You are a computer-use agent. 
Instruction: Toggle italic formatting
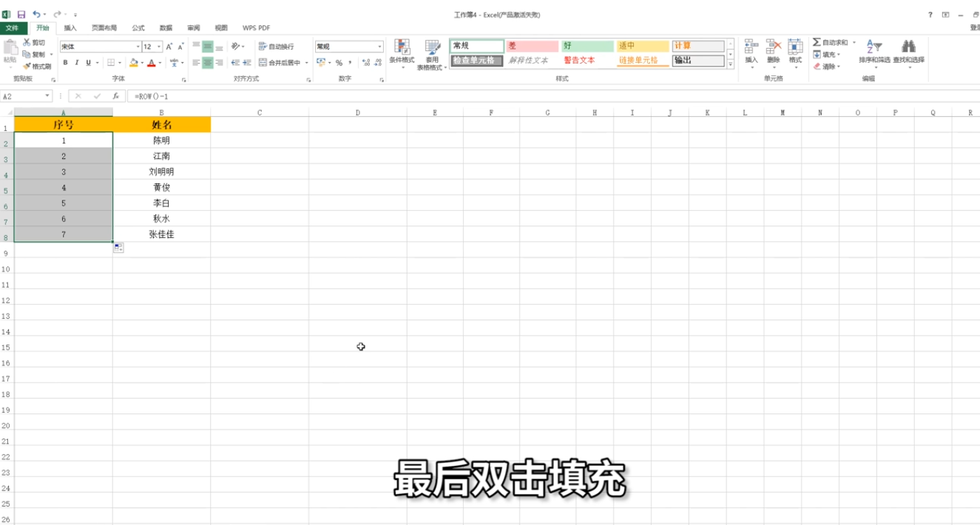[76, 63]
